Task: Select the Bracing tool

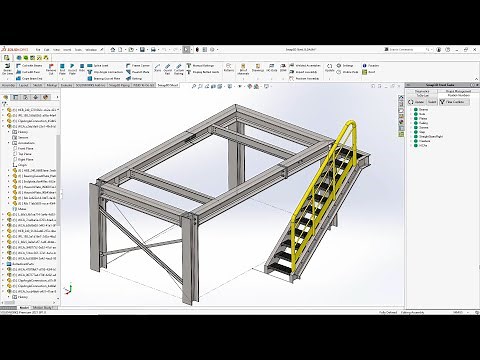Action: (134, 78)
